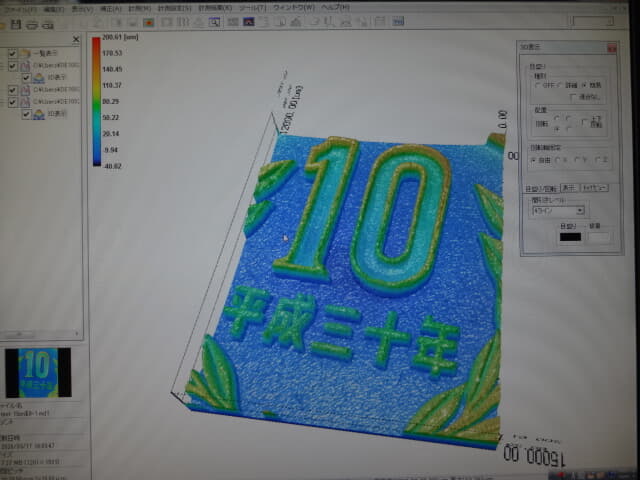Open the ウィンドウ(W) menu

(x=294, y=8)
